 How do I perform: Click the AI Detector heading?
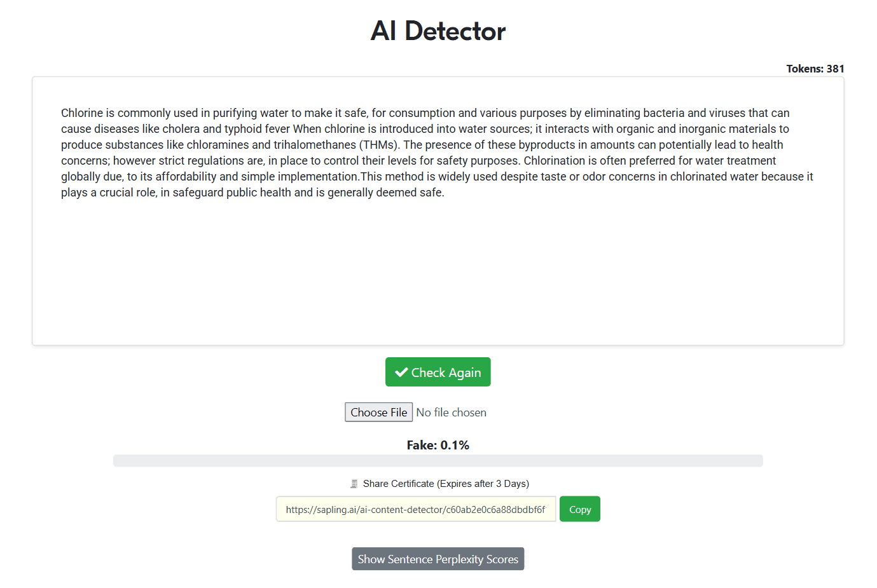438,31
